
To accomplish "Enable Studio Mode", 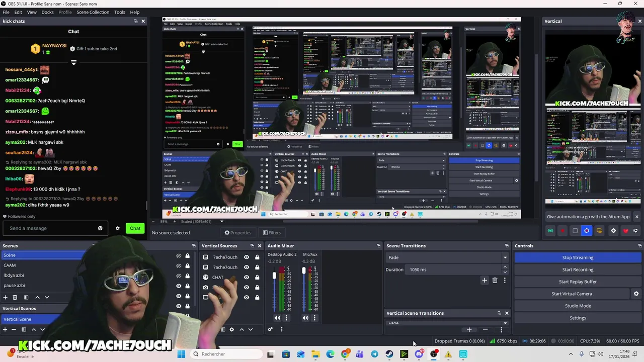I will (578, 306).
